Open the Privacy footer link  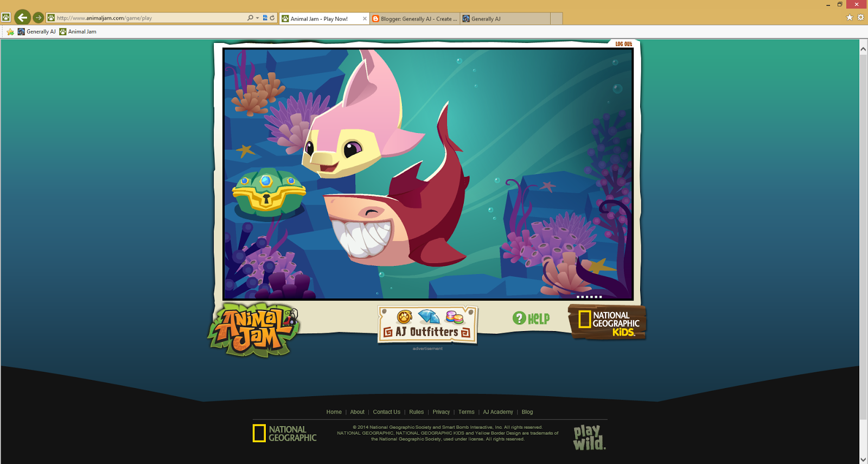click(441, 412)
